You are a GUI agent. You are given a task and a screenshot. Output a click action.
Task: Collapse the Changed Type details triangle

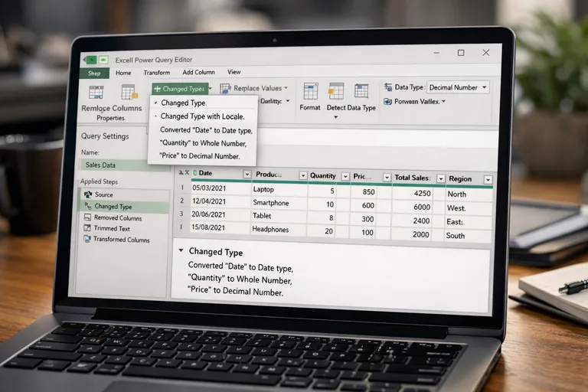coord(181,250)
